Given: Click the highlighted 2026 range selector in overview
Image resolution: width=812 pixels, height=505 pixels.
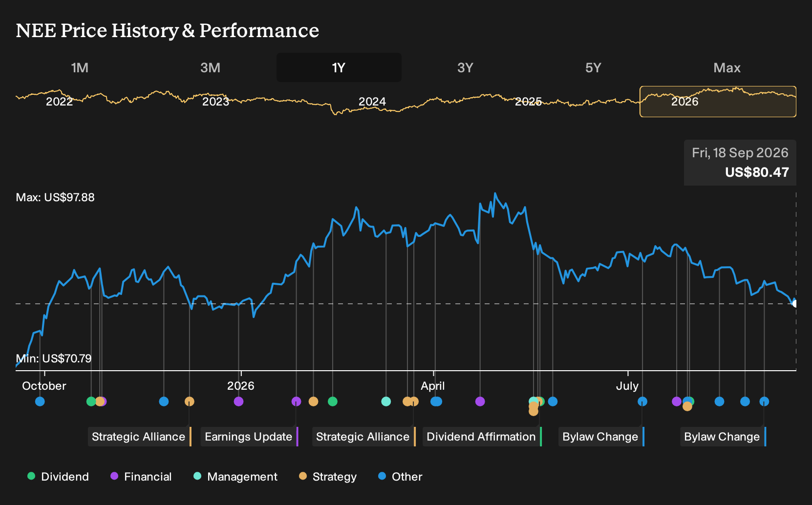Looking at the screenshot, I should (x=718, y=102).
